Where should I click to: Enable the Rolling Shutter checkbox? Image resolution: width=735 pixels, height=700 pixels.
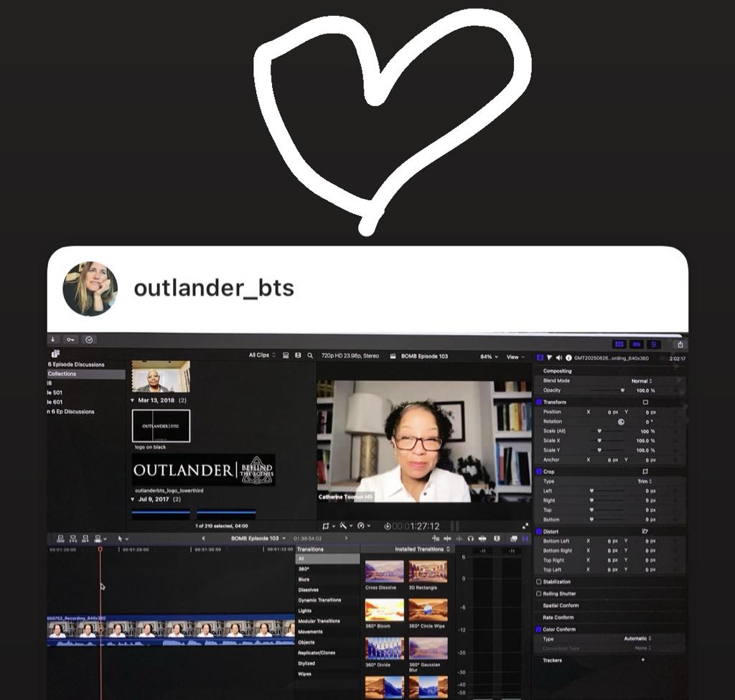[539, 594]
